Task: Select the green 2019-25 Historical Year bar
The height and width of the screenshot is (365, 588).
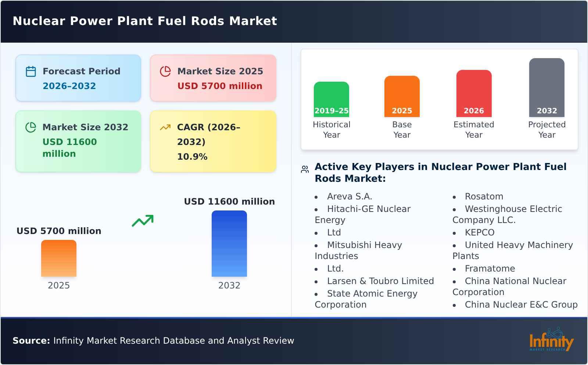Action: tap(331, 99)
